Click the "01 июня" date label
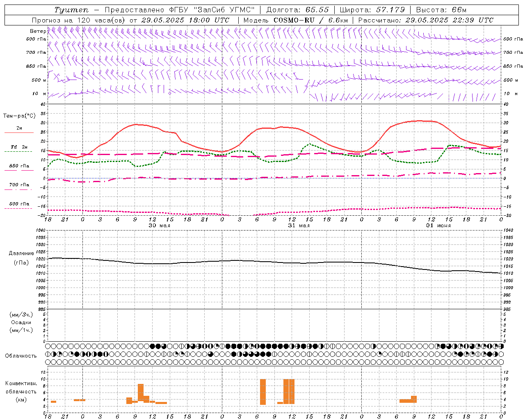 click(438, 226)
